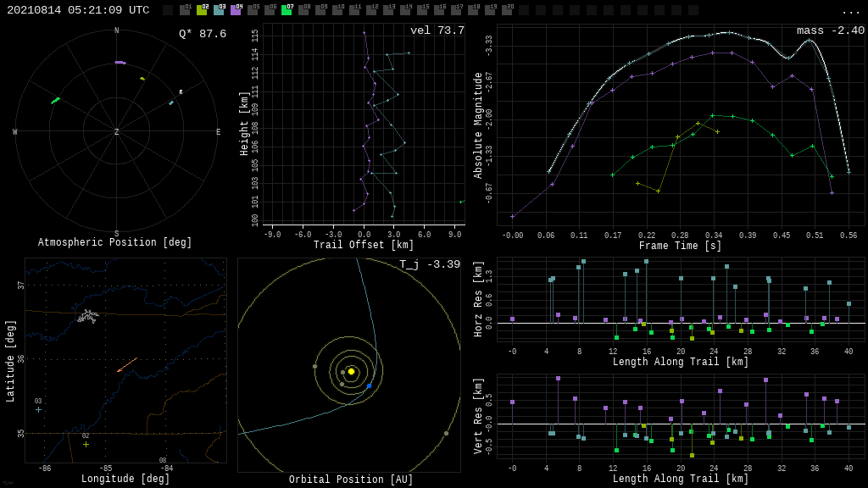Open the three-dot menu at top right
This screenshot has height=488, width=868.
pyautogui.click(x=850, y=11)
